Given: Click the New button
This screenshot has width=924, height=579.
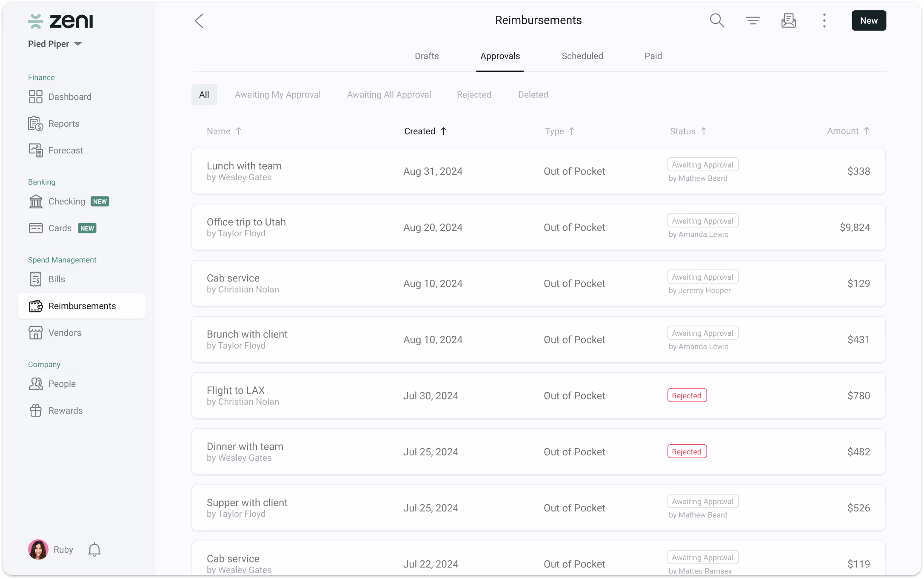Looking at the screenshot, I should tap(869, 20).
